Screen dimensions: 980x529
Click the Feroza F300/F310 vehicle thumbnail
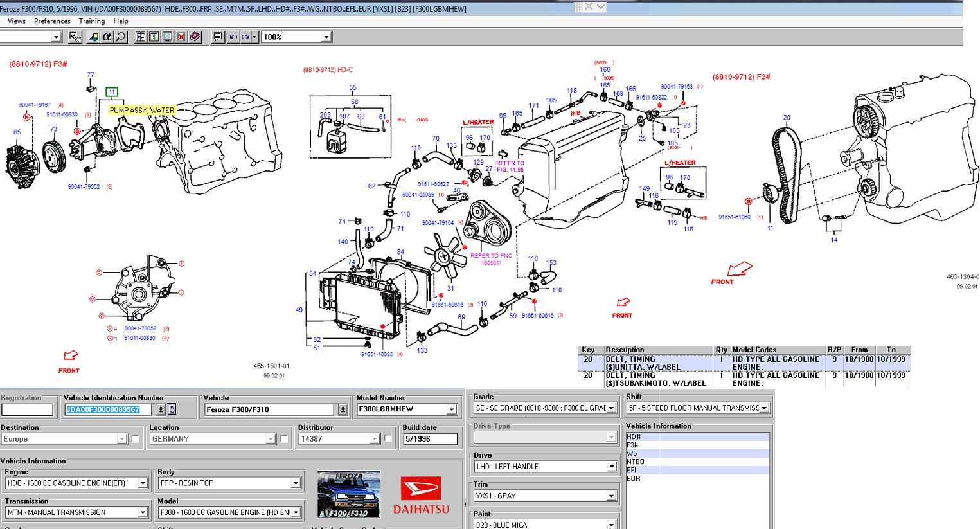(x=349, y=494)
